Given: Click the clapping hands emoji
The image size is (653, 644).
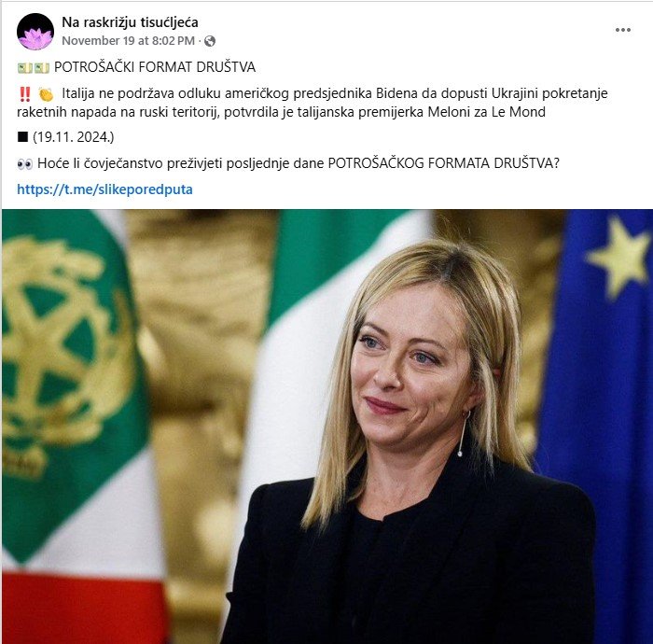Looking at the screenshot, I should click(x=46, y=94).
